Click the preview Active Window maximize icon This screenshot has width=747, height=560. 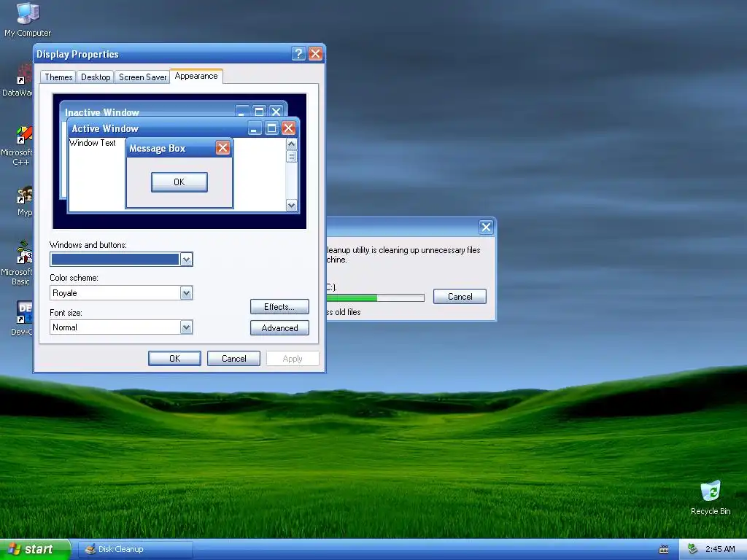pos(271,128)
